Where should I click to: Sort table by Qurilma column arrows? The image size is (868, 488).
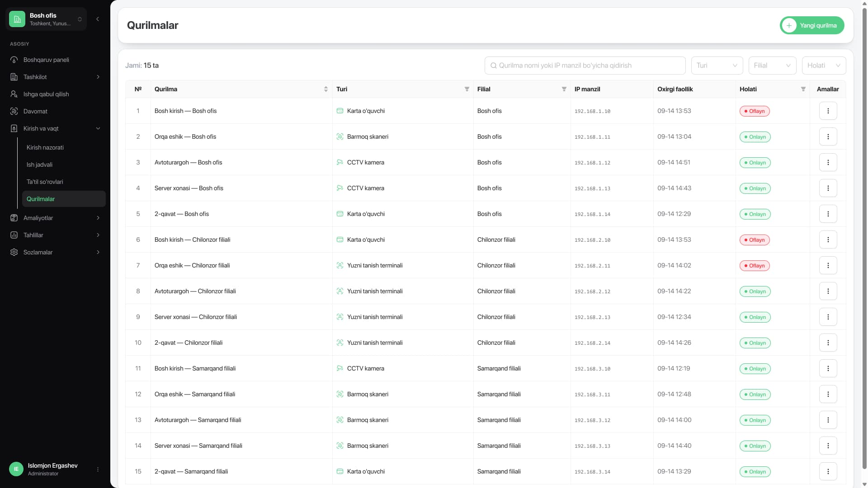pos(326,89)
